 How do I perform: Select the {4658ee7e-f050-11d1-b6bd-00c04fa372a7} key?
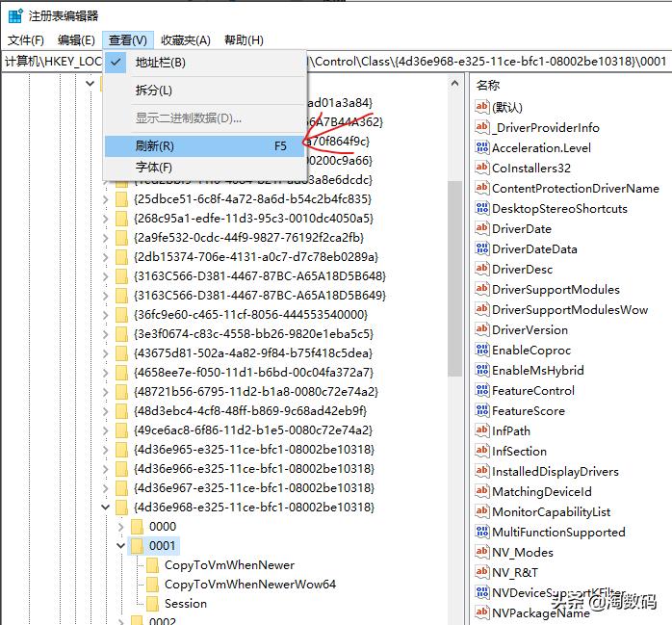click(254, 373)
